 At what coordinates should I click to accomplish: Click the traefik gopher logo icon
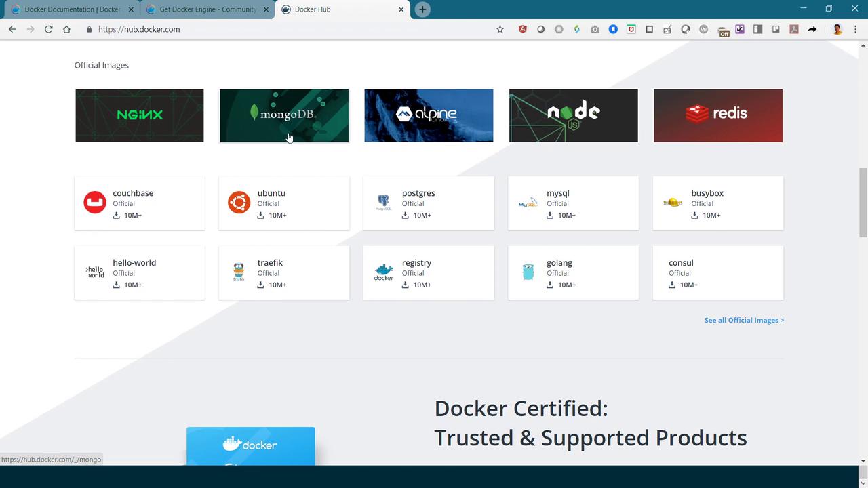[x=239, y=272]
